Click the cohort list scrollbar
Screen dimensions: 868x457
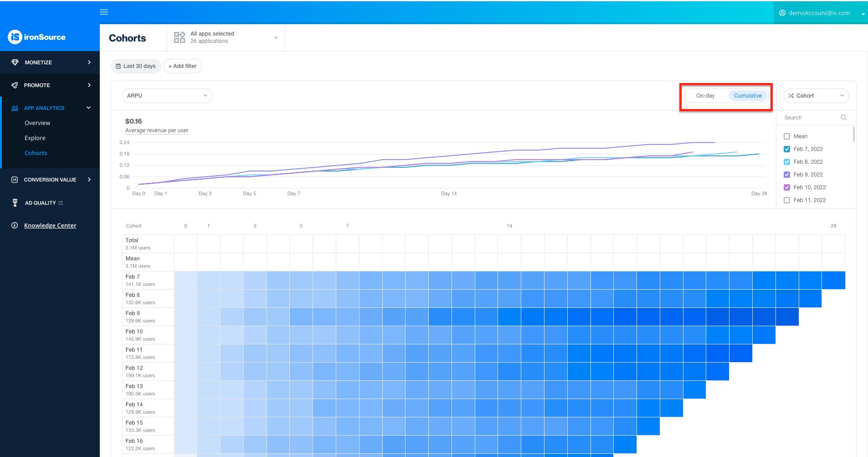(x=853, y=135)
